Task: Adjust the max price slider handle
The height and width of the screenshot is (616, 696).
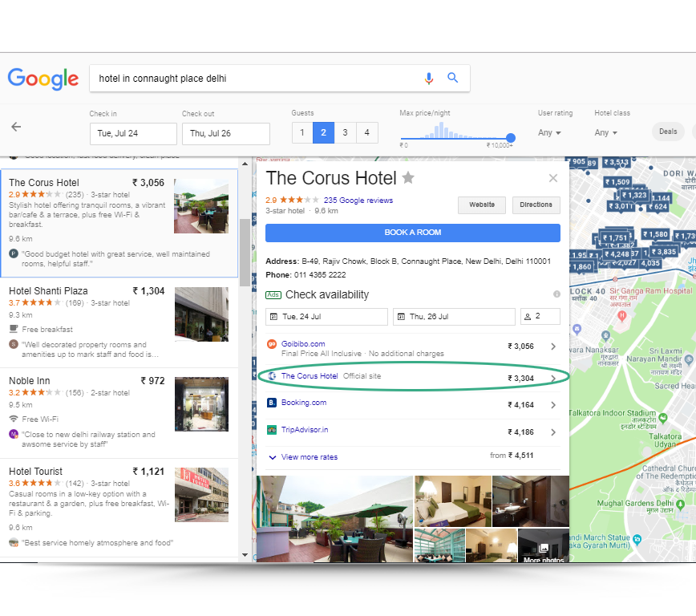Action: (x=511, y=138)
